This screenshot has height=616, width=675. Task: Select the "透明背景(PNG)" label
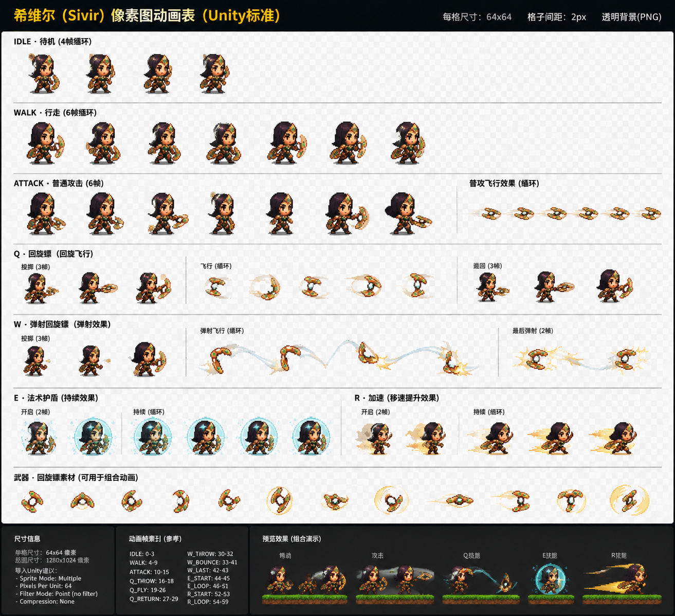(x=631, y=17)
